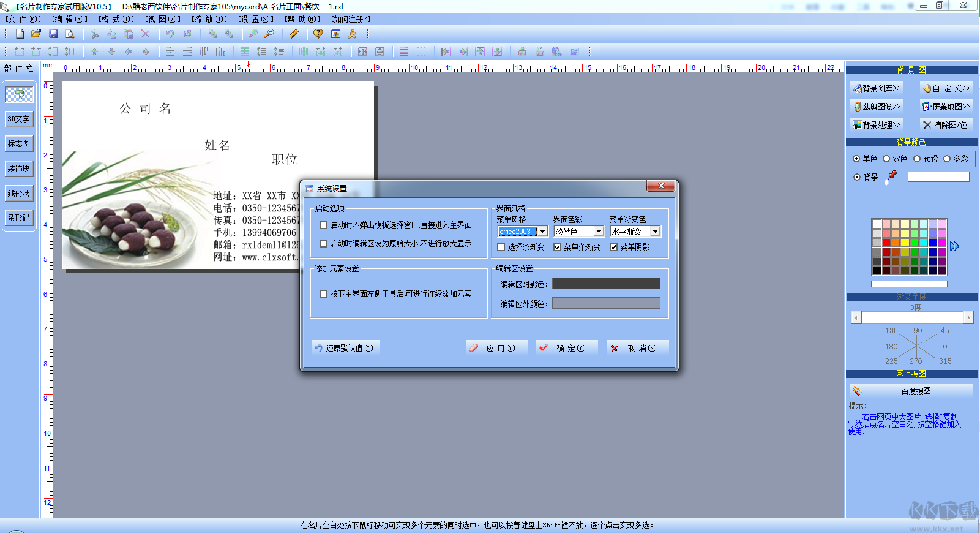
Task: Tick continuous element adding option
Action: pos(324,294)
